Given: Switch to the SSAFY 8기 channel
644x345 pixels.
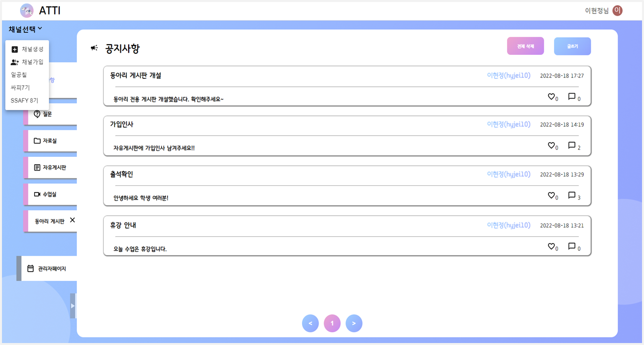Looking at the screenshot, I should [x=24, y=100].
